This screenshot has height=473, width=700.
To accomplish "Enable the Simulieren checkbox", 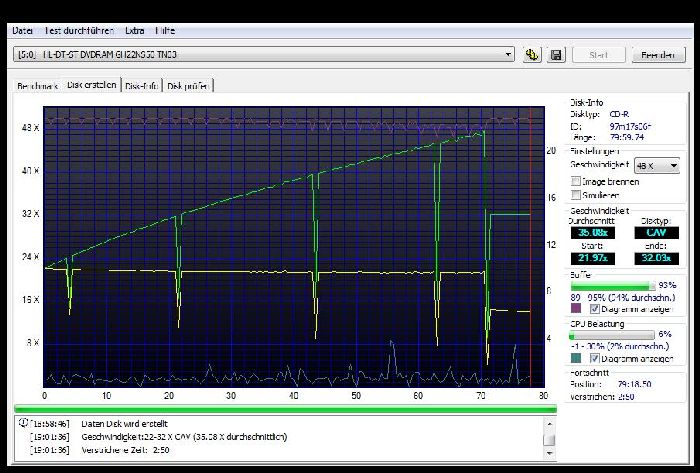I will coord(576,195).
